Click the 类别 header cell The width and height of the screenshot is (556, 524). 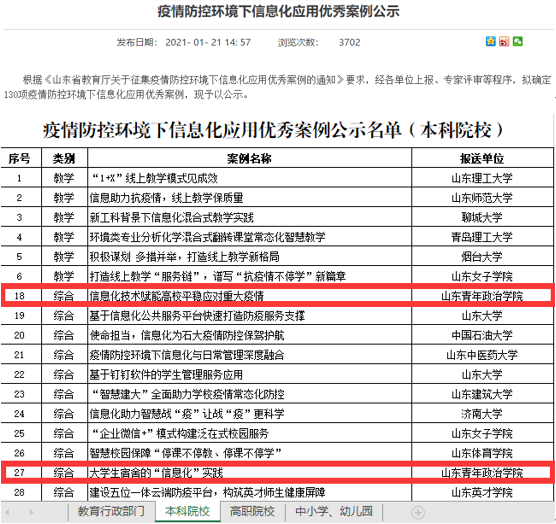coord(64,158)
